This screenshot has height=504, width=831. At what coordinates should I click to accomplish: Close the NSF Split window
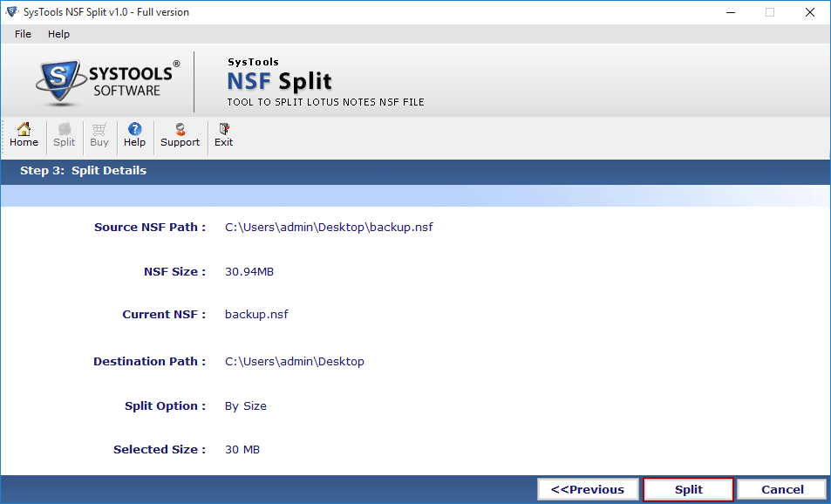point(810,12)
